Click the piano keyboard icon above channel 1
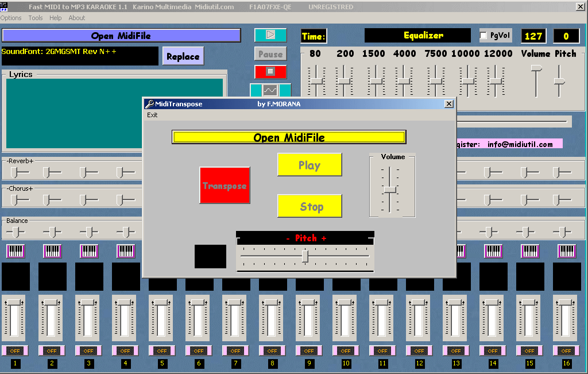 click(16, 250)
